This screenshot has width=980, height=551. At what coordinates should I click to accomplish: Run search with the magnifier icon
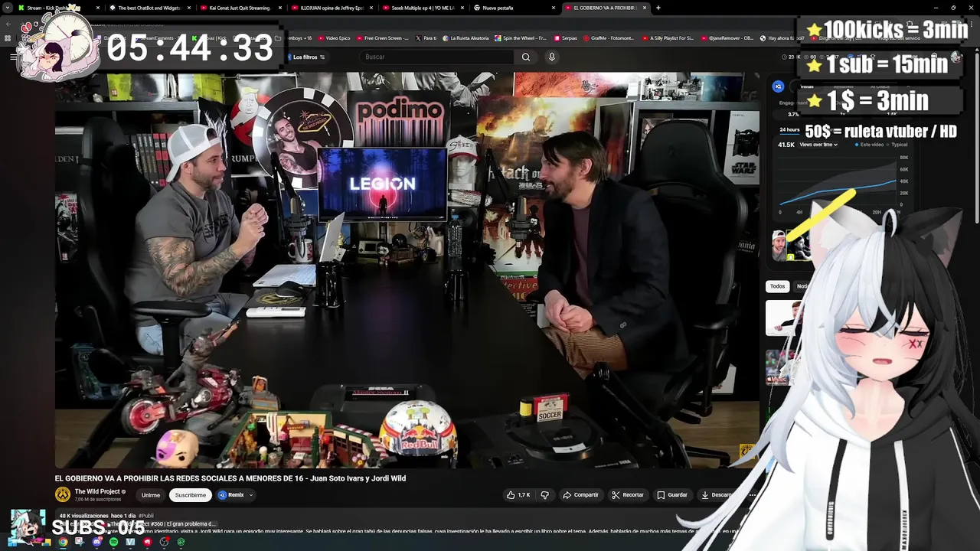coord(526,57)
